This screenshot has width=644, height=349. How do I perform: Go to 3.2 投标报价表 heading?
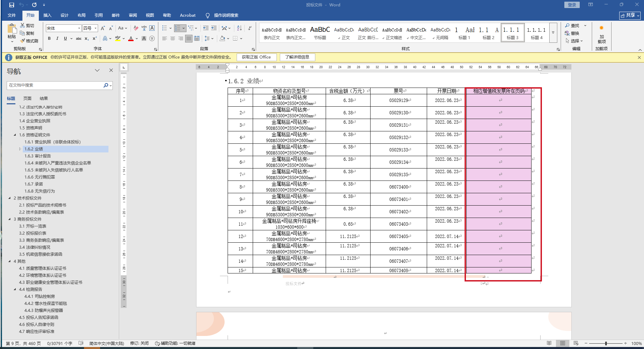33,233
